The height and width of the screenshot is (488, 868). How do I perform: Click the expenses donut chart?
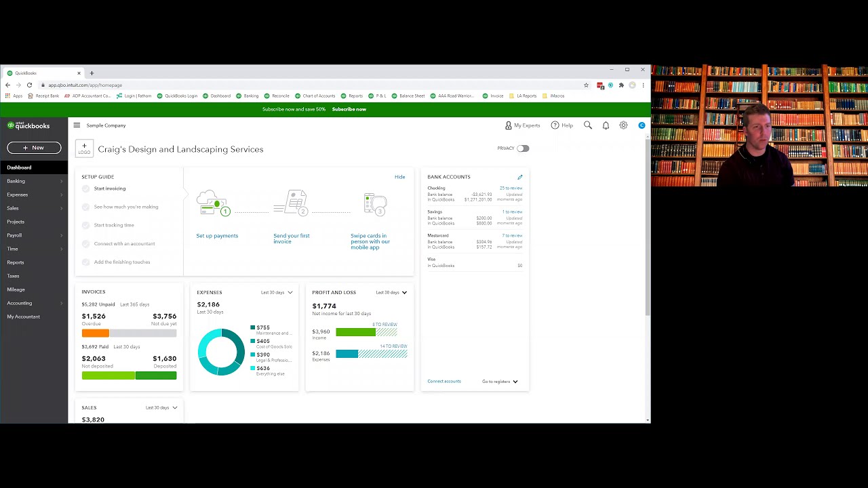(221, 352)
